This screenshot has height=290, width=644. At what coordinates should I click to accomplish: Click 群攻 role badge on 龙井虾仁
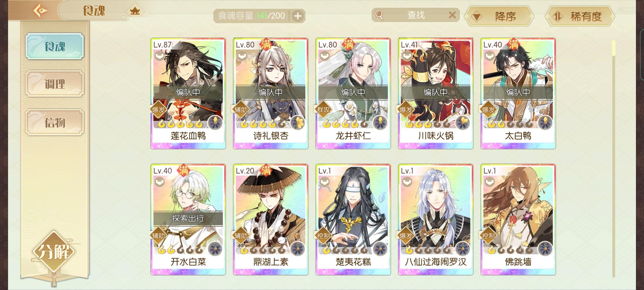tap(323, 110)
